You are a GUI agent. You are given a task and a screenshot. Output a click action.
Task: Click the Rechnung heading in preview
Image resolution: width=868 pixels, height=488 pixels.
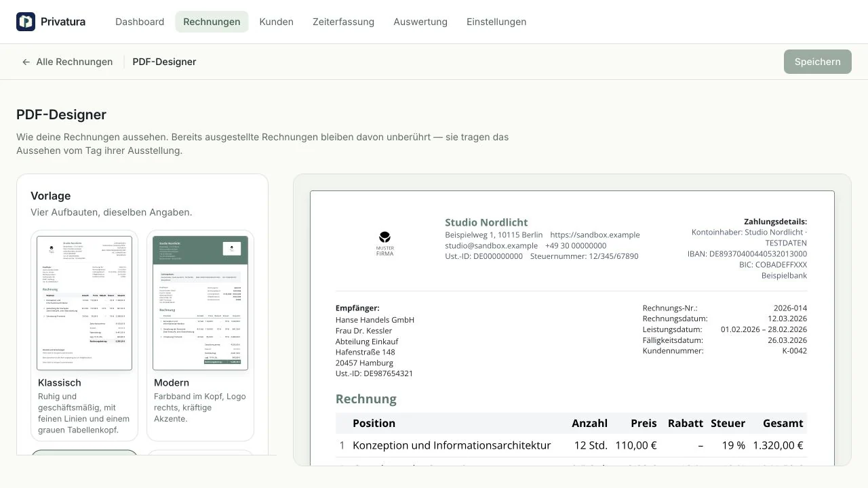point(366,399)
